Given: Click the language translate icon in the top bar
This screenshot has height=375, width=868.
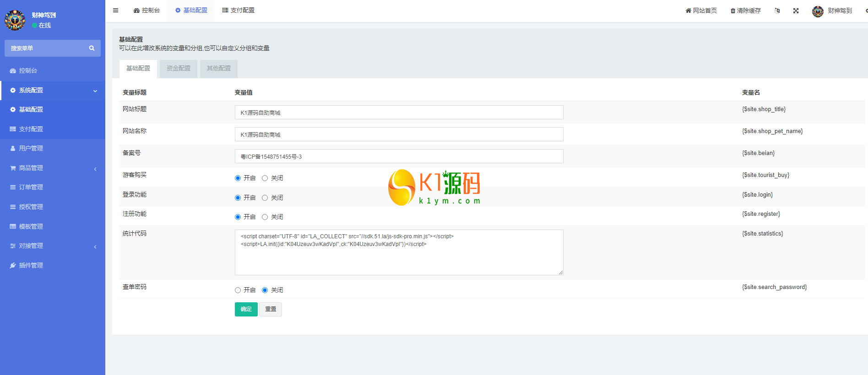Looking at the screenshot, I should [x=777, y=11].
